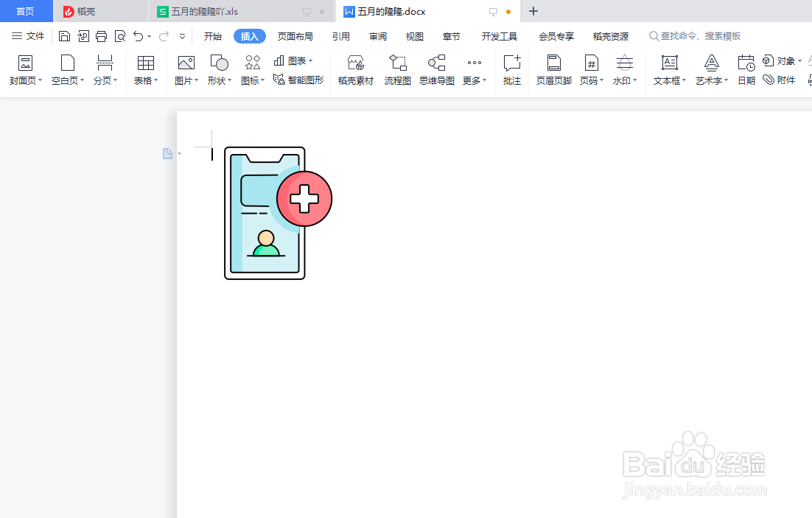Click the Print icon in quick access toolbar
The image size is (812, 518).
(101, 35)
